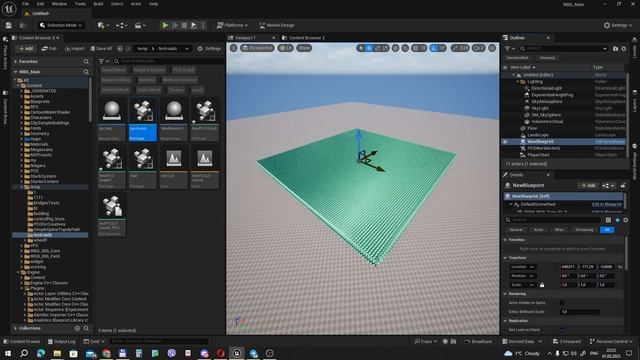Collapse the WBG_Main folder tree section

tap(16, 72)
